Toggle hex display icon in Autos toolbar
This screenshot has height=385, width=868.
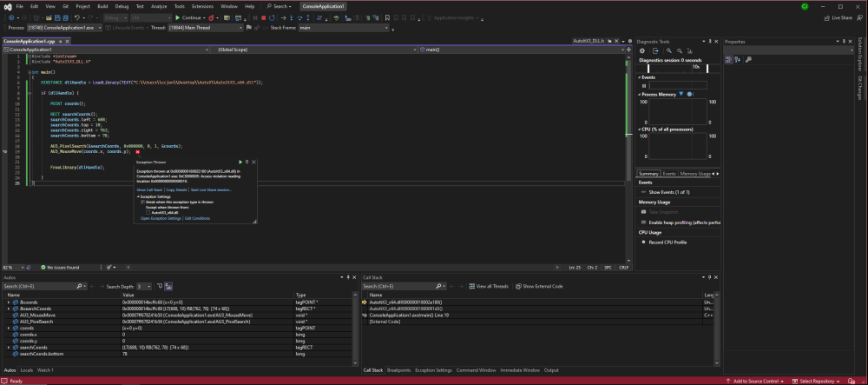[x=168, y=287]
